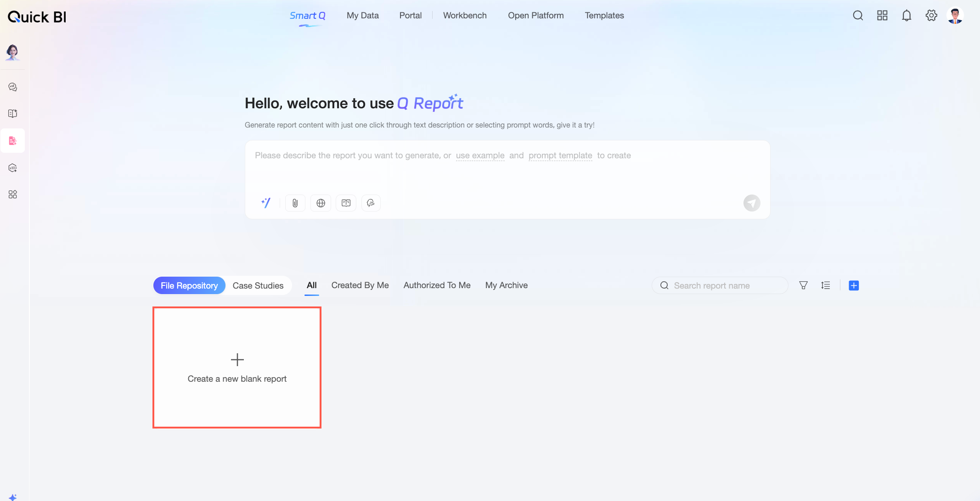Click the Smart Q assistant avatar in sidebar

click(x=12, y=52)
